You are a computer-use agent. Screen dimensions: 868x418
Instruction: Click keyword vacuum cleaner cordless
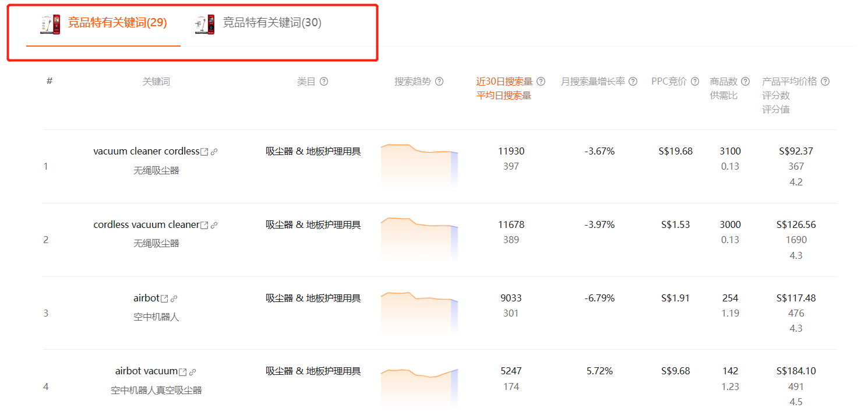pos(146,151)
